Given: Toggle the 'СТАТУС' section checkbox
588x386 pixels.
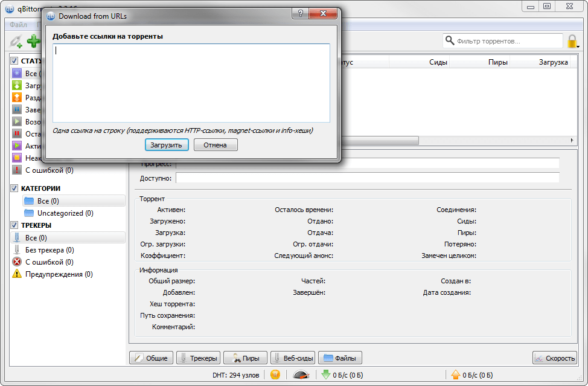Looking at the screenshot, I should [14, 61].
